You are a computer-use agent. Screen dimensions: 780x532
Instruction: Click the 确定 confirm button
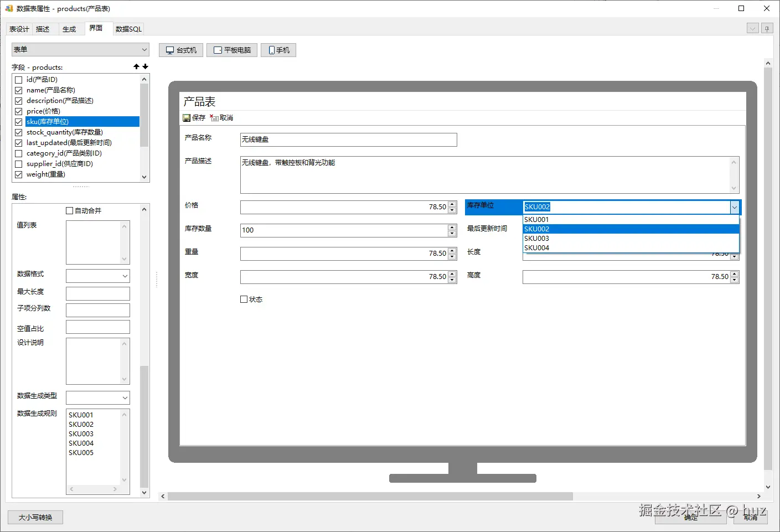(690, 518)
